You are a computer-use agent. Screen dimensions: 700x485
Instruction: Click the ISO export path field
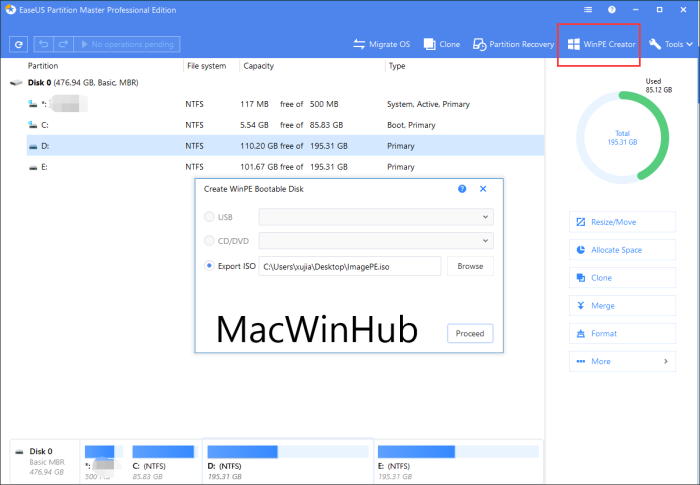click(x=350, y=266)
